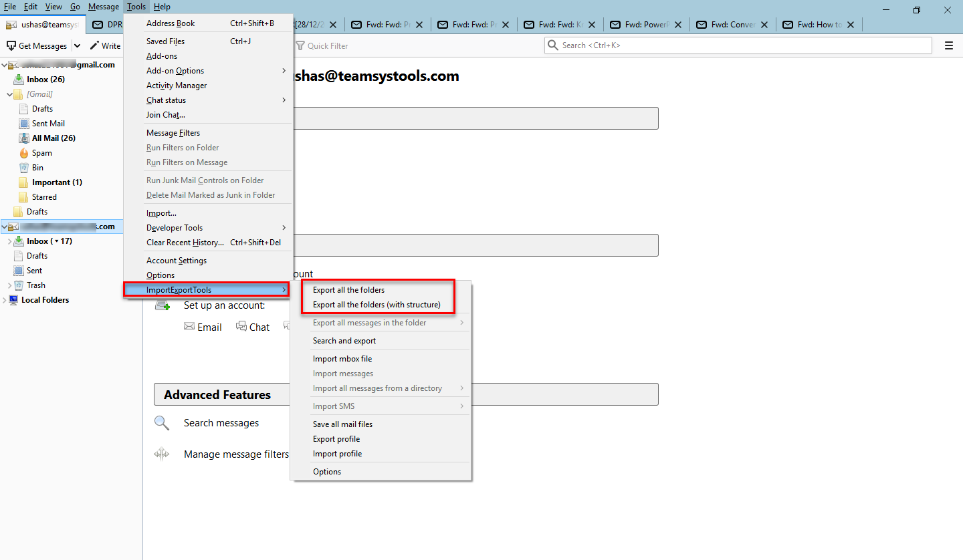Click the Chat bubbles icon

tap(241, 327)
